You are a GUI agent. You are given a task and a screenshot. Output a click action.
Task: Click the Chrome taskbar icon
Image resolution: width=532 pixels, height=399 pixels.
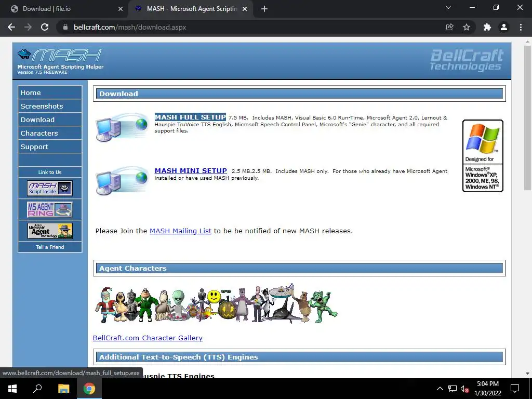pos(89,389)
